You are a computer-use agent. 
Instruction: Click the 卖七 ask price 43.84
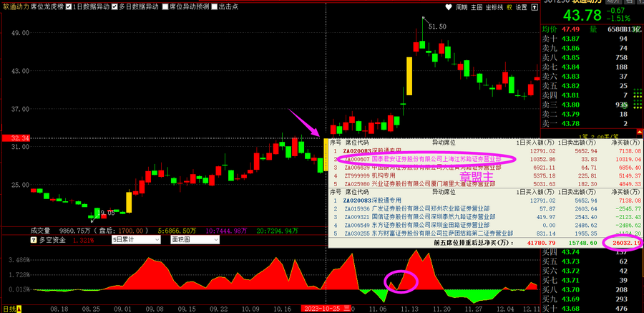pyautogui.click(x=570, y=67)
